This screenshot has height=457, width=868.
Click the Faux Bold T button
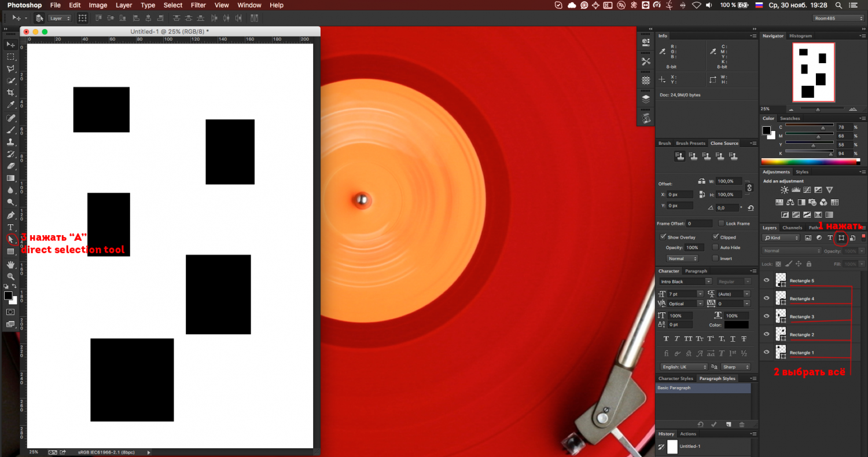coord(666,339)
